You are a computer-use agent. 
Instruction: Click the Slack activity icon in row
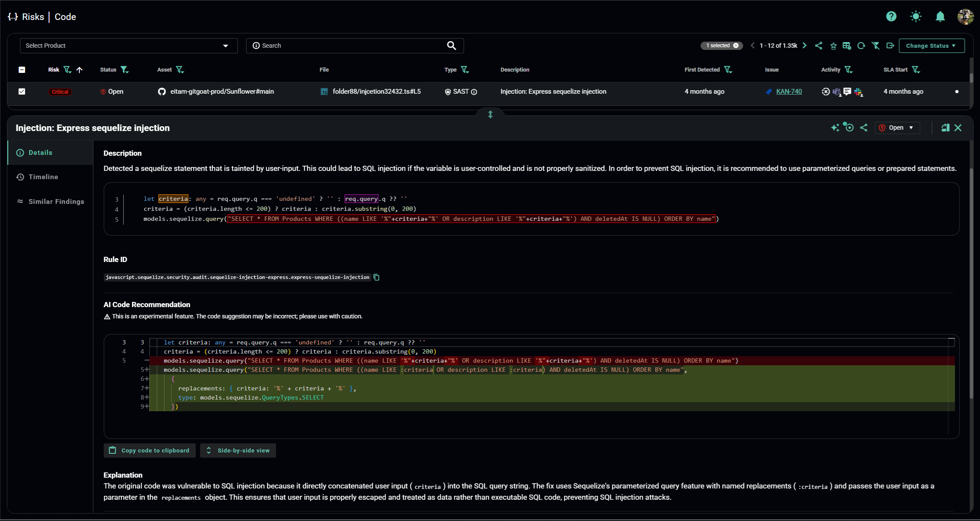pos(858,92)
